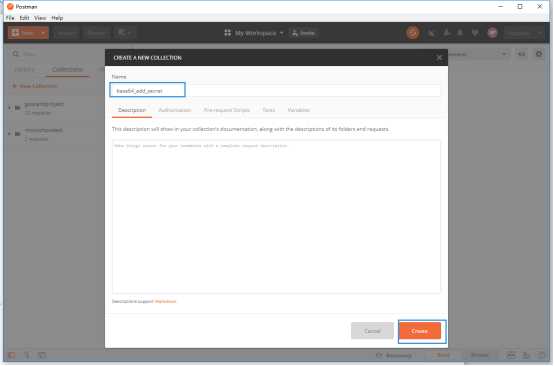Viewport: 554px width, 366px height.
Task: Close the Create a New Collection dialog
Action: (x=439, y=58)
